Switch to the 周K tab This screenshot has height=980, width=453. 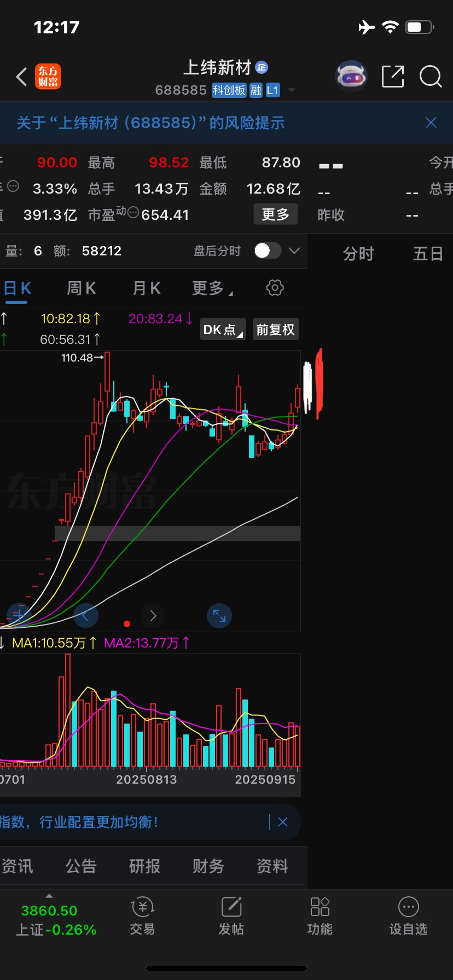pos(81,288)
